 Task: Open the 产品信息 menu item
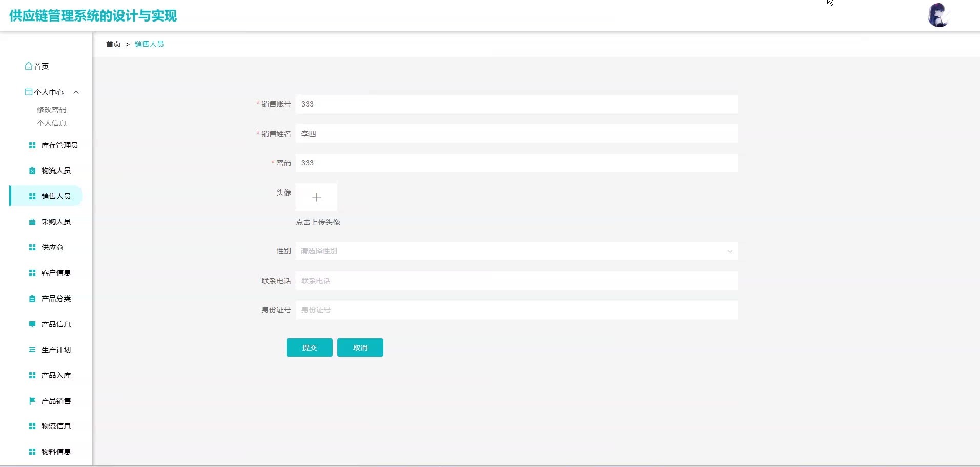(56, 324)
